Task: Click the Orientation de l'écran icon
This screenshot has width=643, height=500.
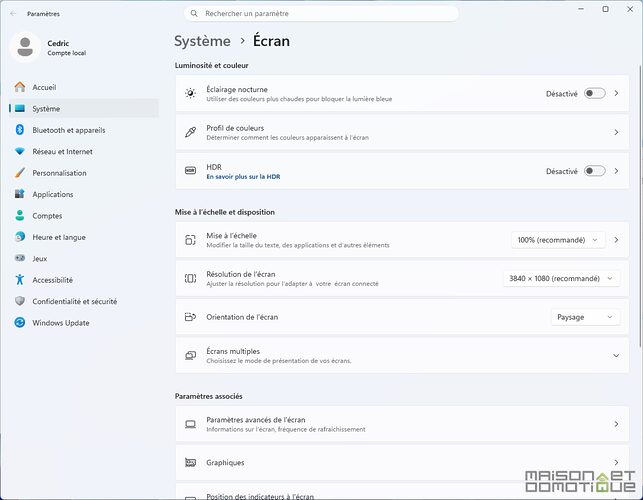Action: pyautogui.click(x=190, y=317)
